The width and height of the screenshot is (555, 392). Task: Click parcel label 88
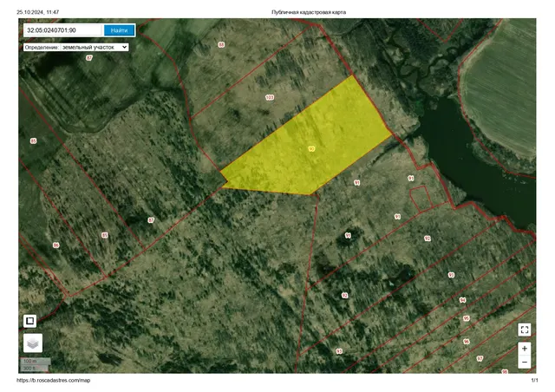click(x=221, y=44)
